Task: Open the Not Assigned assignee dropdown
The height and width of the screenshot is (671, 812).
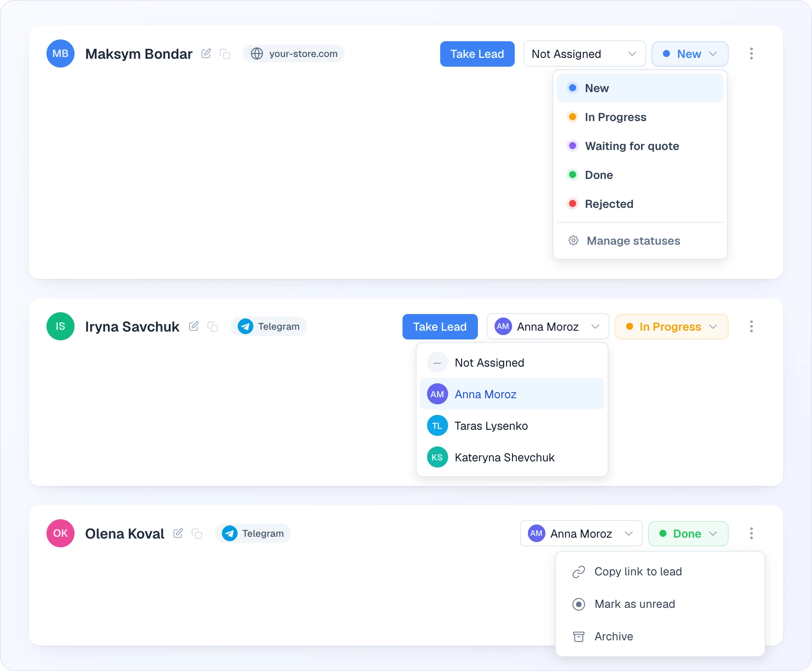Action: [x=584, y=54]
